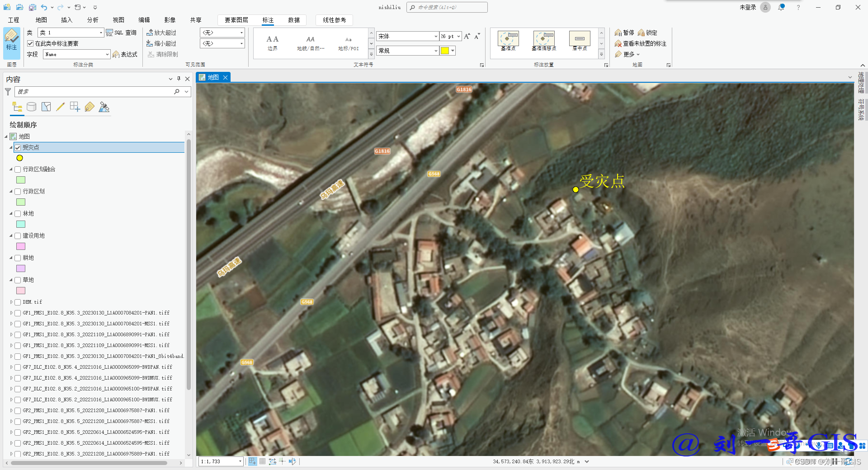Increase label font size with the larger A icon
Screen dimensions: 868x470
click(x=467, y=36)
